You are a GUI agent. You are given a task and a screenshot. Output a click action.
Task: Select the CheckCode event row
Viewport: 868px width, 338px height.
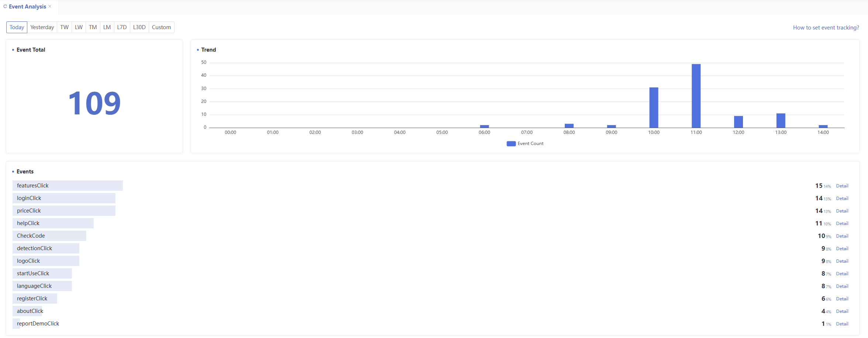(49, 236)
